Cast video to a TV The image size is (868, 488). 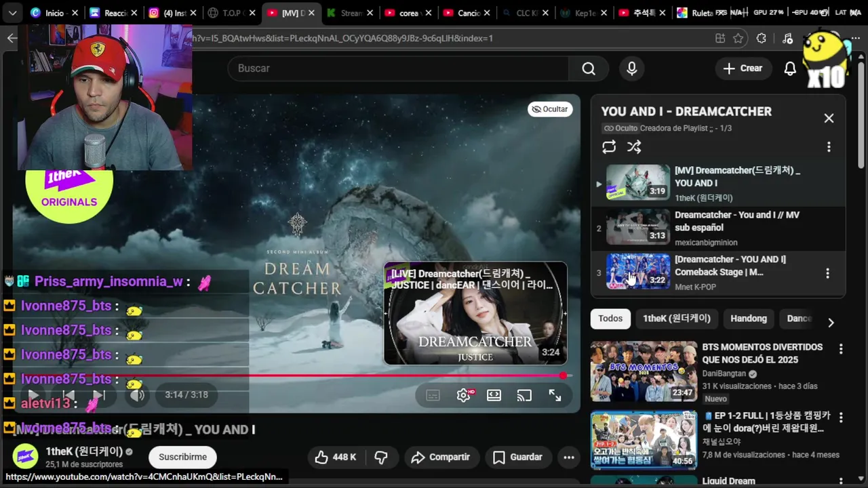tap(524, 396)
